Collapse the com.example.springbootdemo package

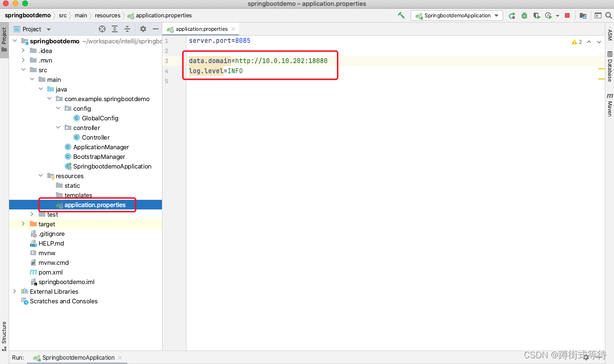pos(49,99)
